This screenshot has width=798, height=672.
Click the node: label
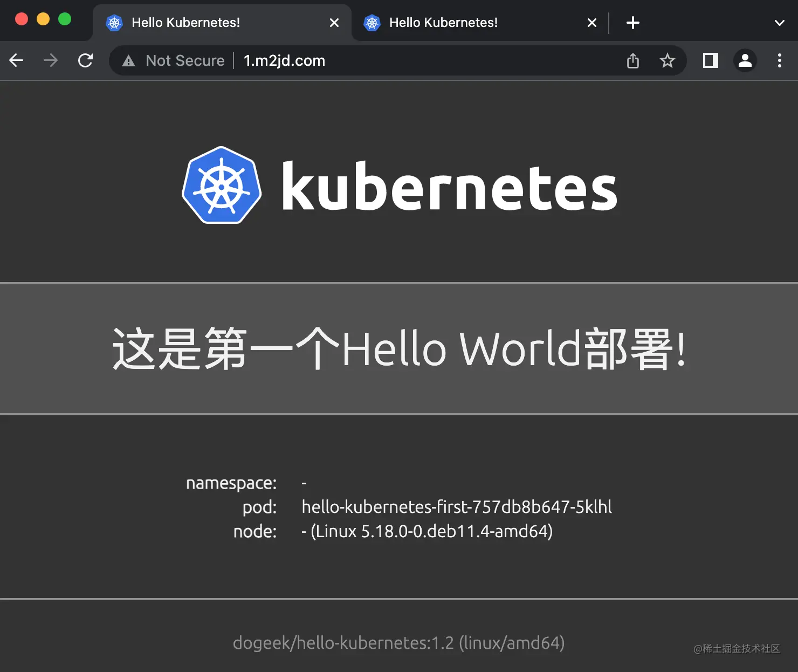pyautogui.click(x=255, y=532)
